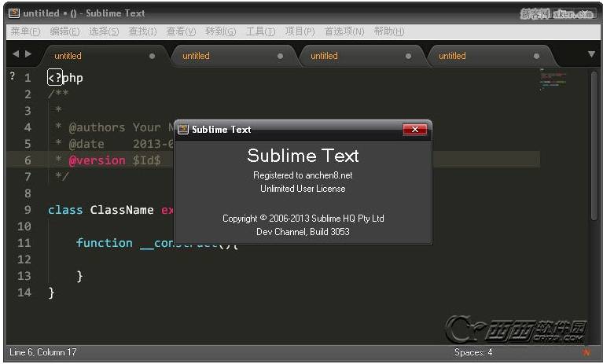The width and height of the screenshot is (603, 364).
Task: Open the 首选项(N) menu
Action: [x=344, y=31]
